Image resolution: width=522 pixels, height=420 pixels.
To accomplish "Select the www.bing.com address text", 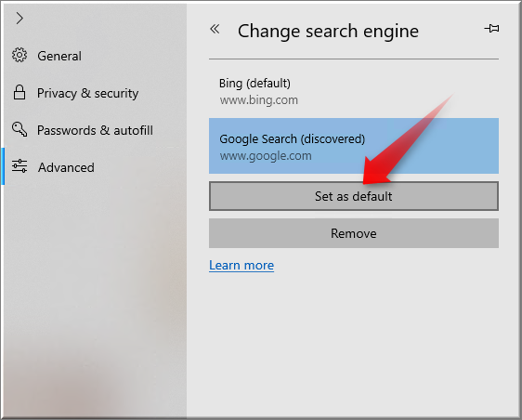I will (258, 100).
